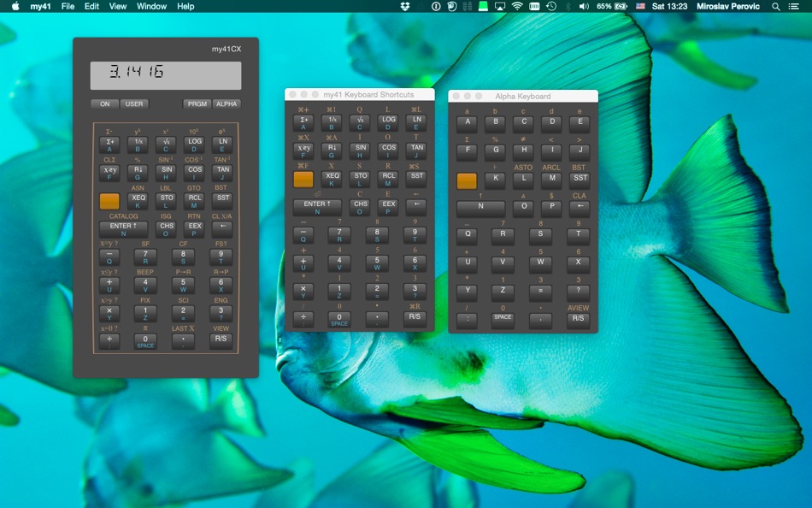Click EEX key on my41CX calculator
The width and height of the screenshot is (812, 508).
(x=195, y=229)
